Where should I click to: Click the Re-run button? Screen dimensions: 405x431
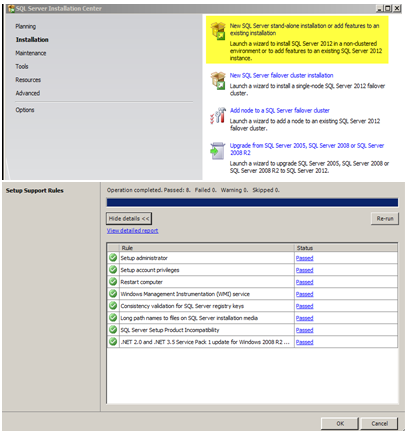[x=385, y=219]
